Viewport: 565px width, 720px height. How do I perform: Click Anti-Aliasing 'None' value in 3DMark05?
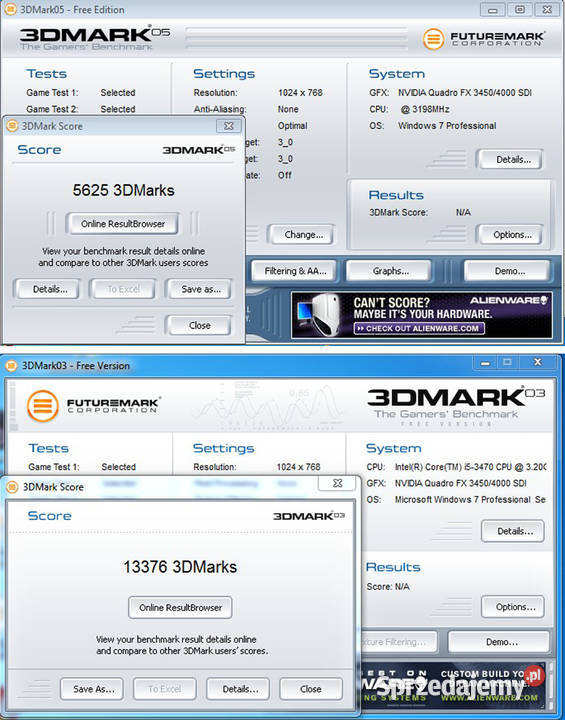288,109
